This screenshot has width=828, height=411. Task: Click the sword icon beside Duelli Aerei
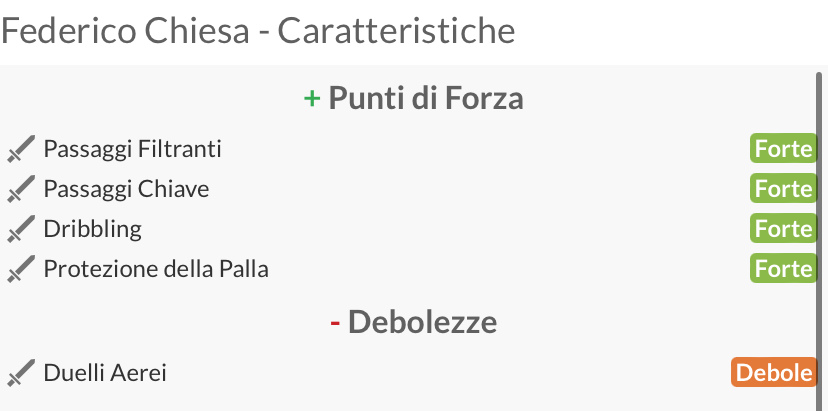pos(21,373)
